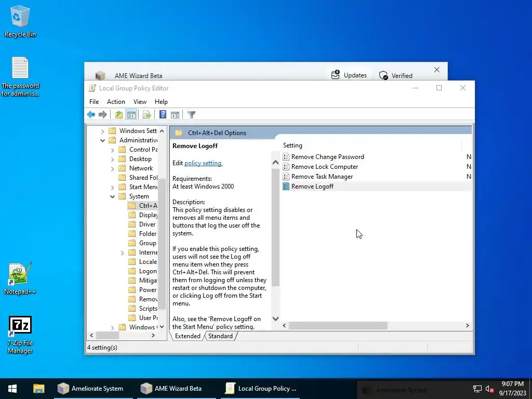Image resolution: width=532 pixels, height=399 pixels.
Task: Expand the Start Menu tree node
Action: click(x=112, y=187)
